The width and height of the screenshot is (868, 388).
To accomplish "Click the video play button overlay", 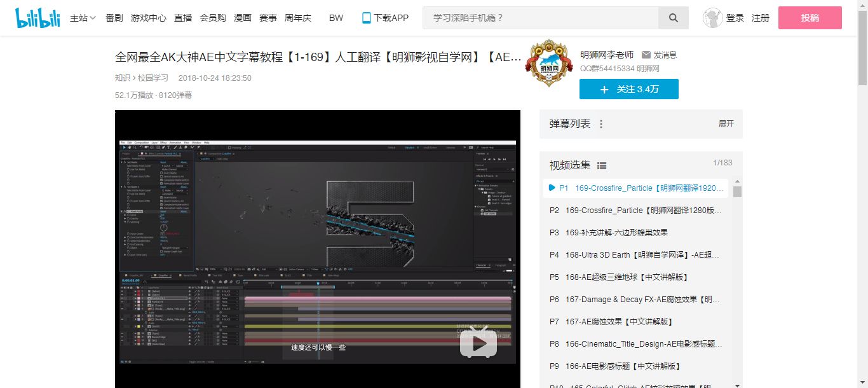I will click(478, 344).
